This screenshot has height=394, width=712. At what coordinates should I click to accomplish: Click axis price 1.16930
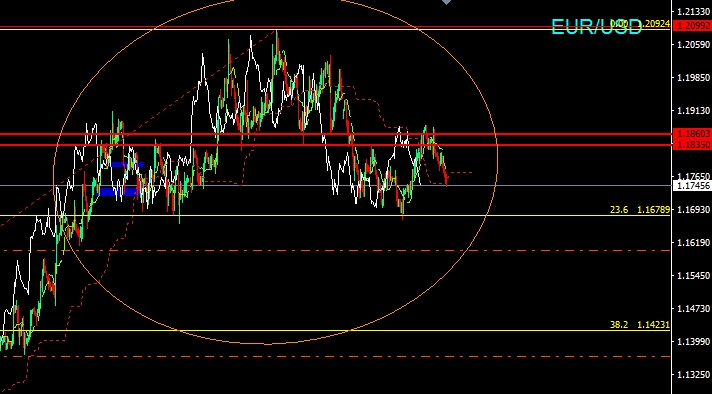coord(693,209)
